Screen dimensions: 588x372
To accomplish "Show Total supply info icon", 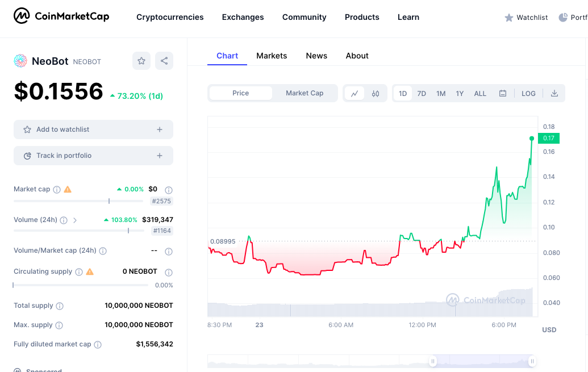I will [60, 306].
